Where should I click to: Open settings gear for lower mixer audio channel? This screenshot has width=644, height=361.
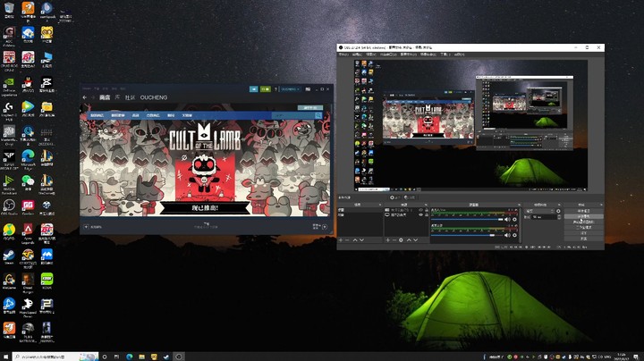coord(514,235)
